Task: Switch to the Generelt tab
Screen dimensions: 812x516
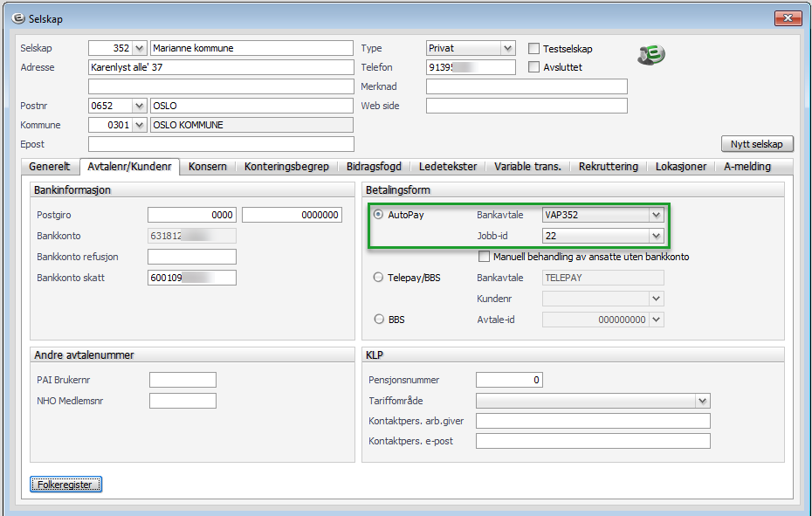Action: tap(49, 166)
